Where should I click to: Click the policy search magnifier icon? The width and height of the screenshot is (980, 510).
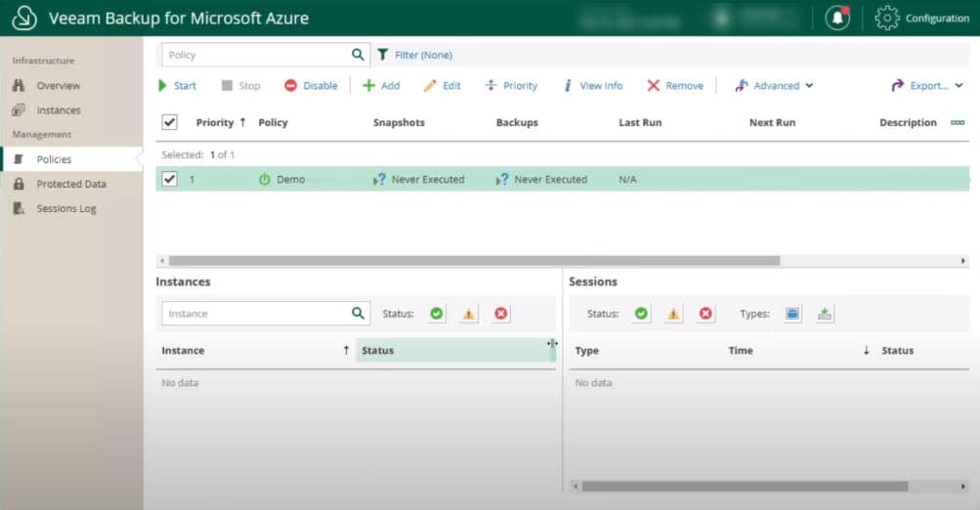coord(358,55)
